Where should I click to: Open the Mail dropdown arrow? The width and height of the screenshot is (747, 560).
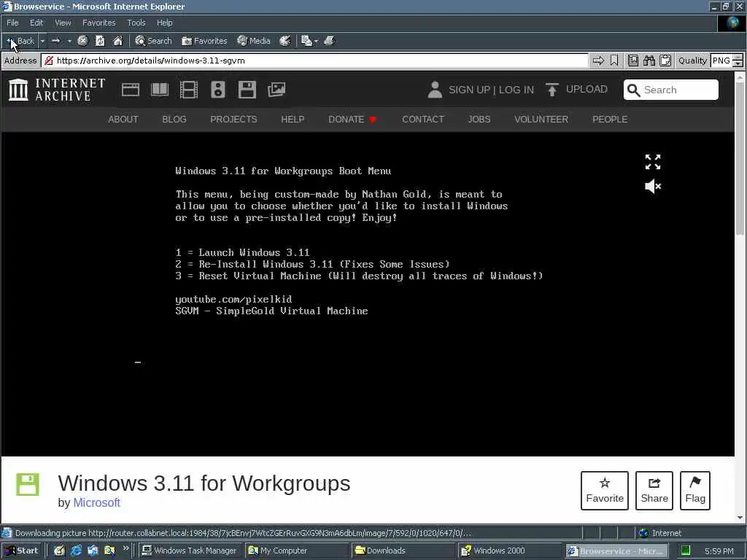point(316,41)
